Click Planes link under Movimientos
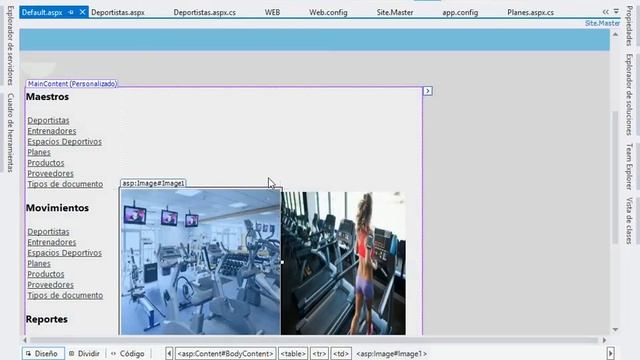Screen dimensions: 640x360 [x=39, y=263]
